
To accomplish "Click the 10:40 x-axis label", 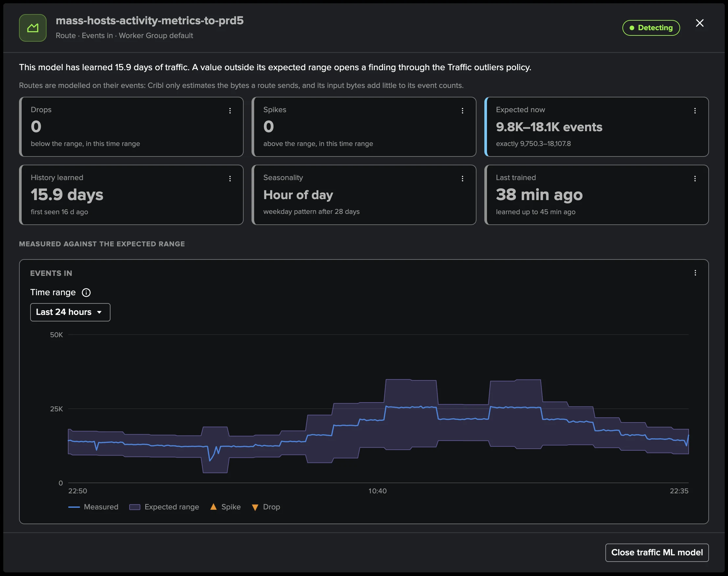I will click(377, 491).
